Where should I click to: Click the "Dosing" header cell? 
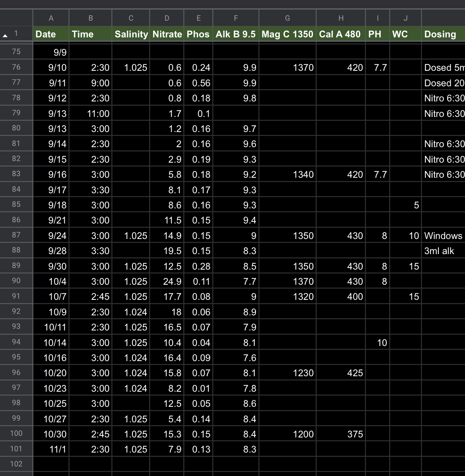pyautogui.click(x=444, y=34)
